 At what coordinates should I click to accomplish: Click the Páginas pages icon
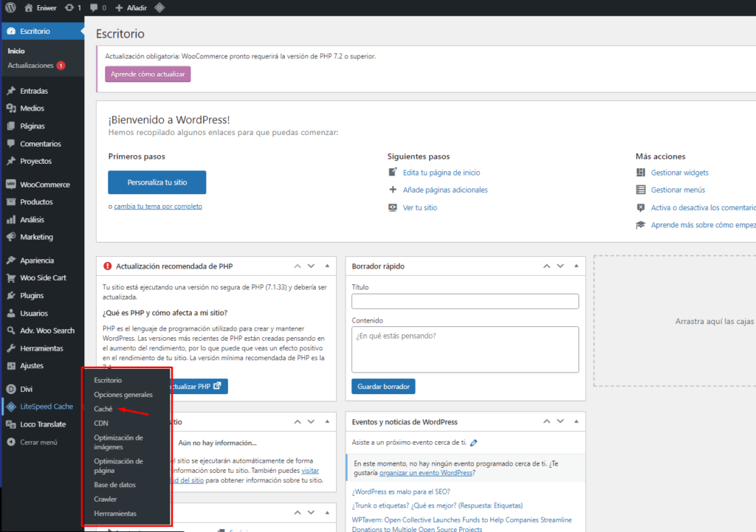(11, 125)
